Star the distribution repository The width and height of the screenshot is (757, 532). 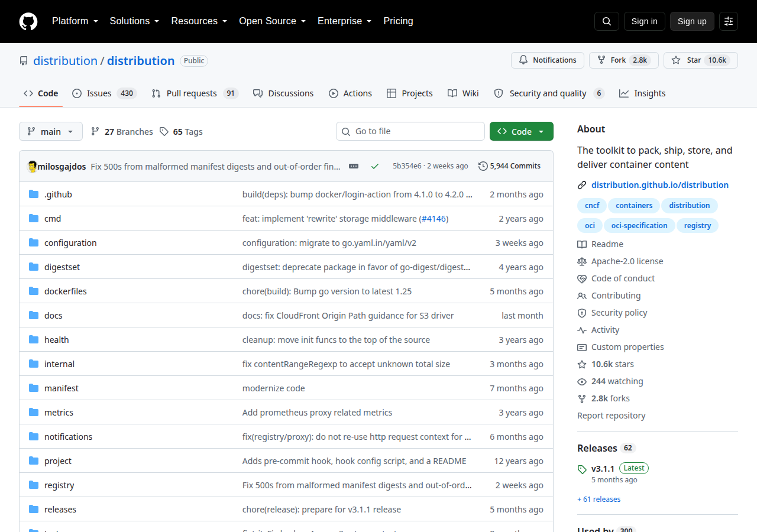tap(701, 60)
